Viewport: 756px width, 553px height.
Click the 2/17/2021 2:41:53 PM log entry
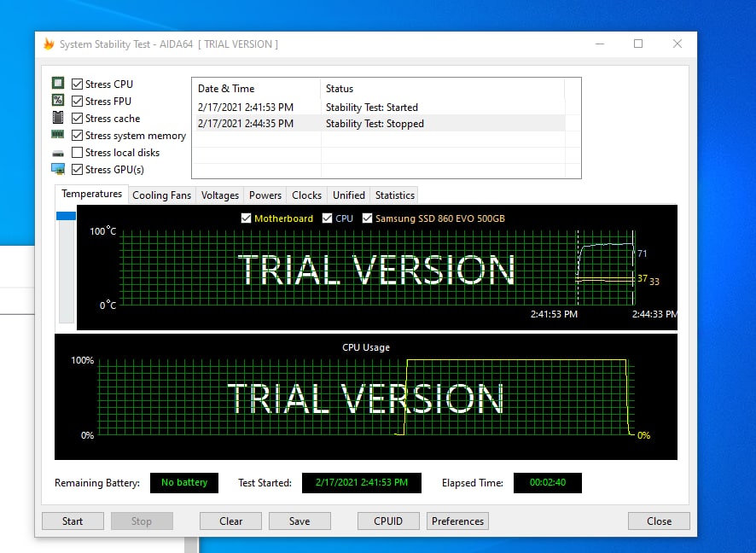(x=246, y=107)
